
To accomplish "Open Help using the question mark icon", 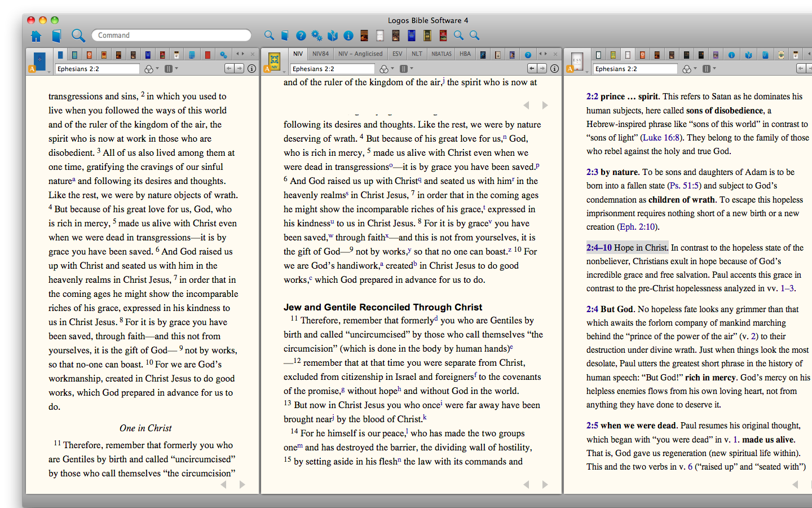I will pyautogui.click(x=301, y=35).
